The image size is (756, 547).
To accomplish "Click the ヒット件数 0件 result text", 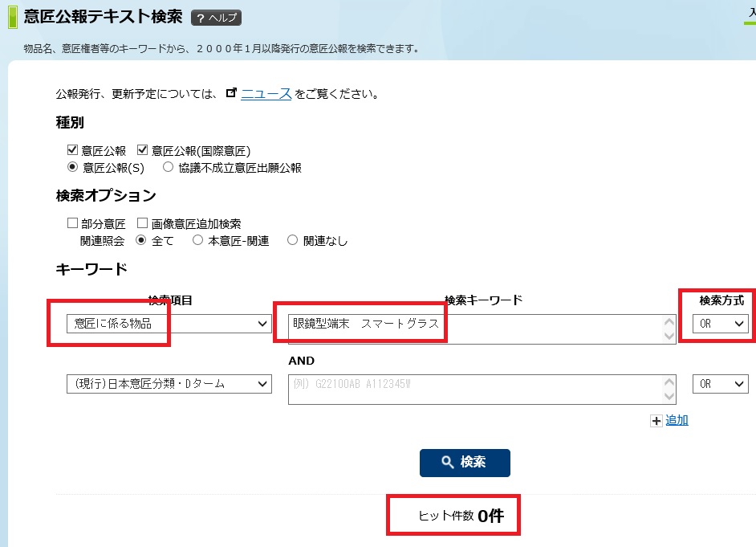I will pyautogui.click(x=461, y=516).
